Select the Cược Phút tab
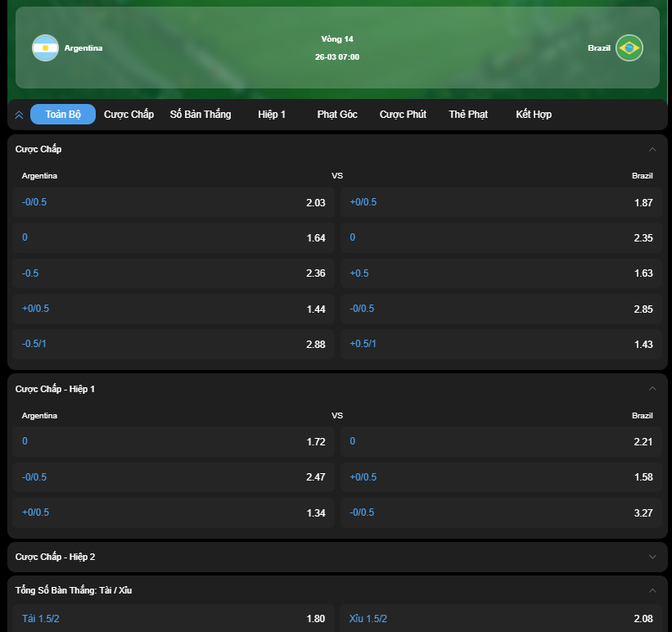This screenshot has width=672, height=632. click(x=403, y=114)
